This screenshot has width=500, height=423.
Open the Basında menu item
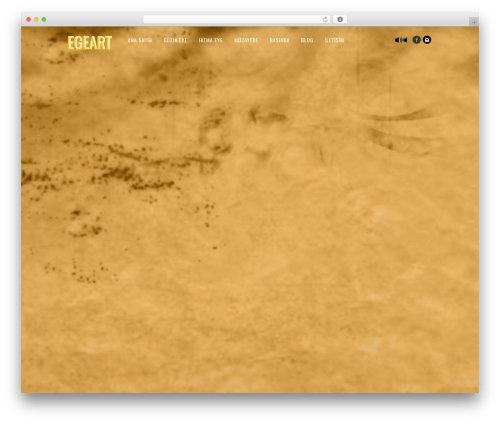[x=279, y=40]
